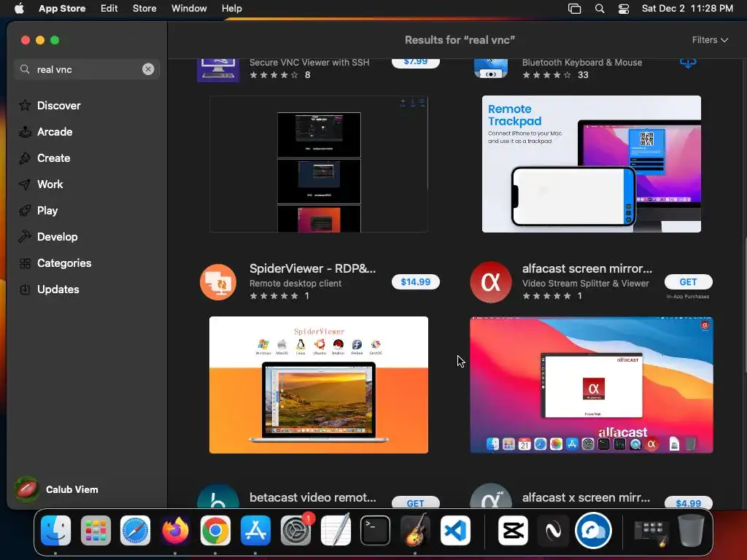This screenshot has width=747, height=560.
Task: Open Spotlight search in menu bar
Action: (x=600, y=9)
